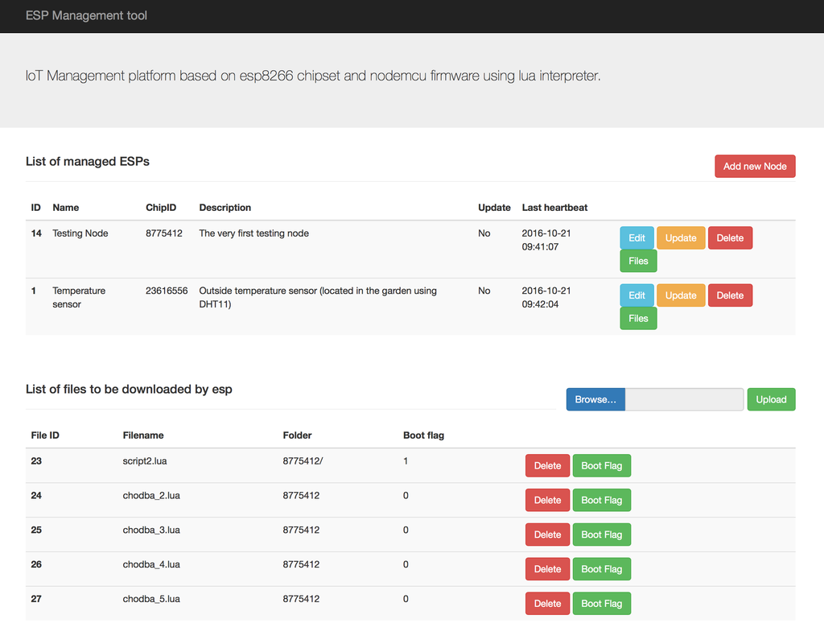Delete the chodba_2.lua file
Screen dimensions: 824x644
547,500
